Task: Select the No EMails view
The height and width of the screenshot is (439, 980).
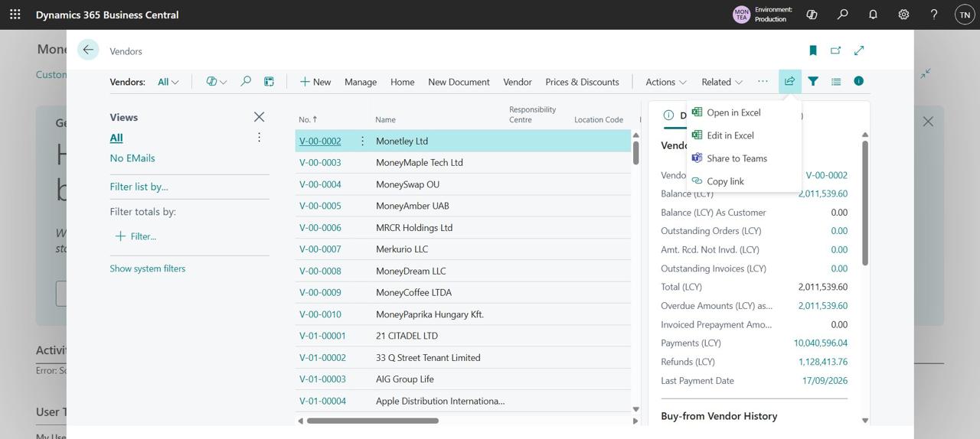Action: 132,158
